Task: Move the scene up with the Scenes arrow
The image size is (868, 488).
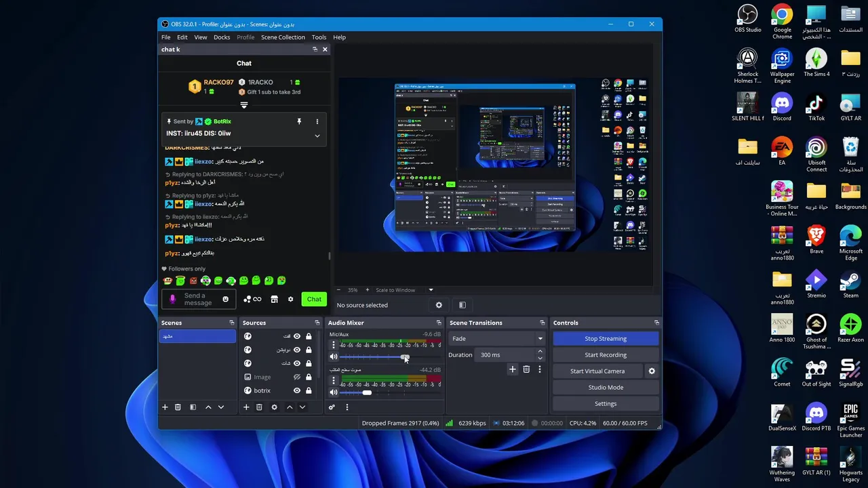Action: pyautogui.click(x=208, y=407)
